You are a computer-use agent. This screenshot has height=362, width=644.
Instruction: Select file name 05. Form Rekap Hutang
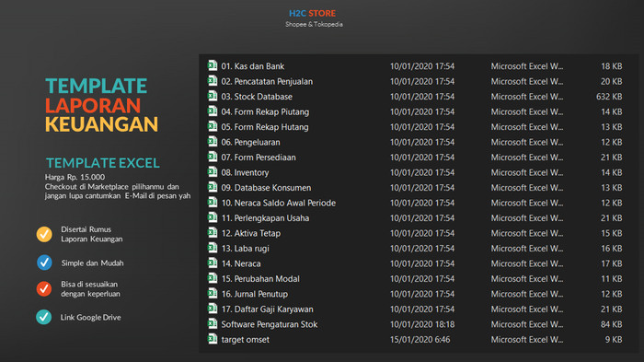[x=265, y=127]
